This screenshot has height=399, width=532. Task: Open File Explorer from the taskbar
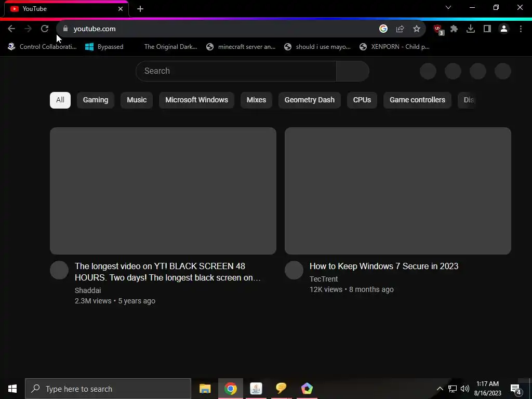click(x=205, y=389)
